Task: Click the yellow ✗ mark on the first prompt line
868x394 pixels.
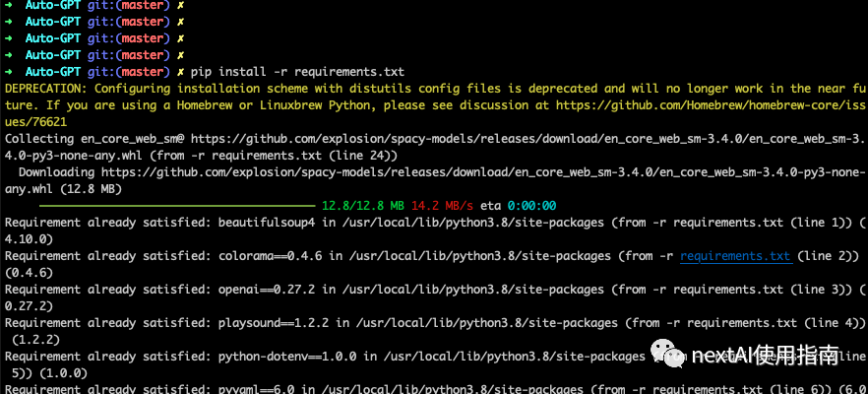Action: click(x=178, y=5)
